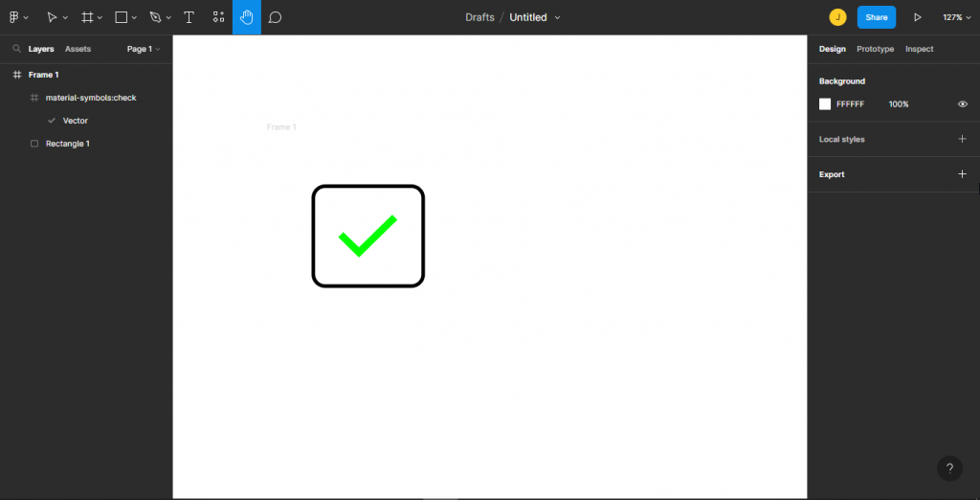The width and height of the screenshot is (980, 500).
Task: Toggle background visibility eye icon
Action: pos(963,104)
